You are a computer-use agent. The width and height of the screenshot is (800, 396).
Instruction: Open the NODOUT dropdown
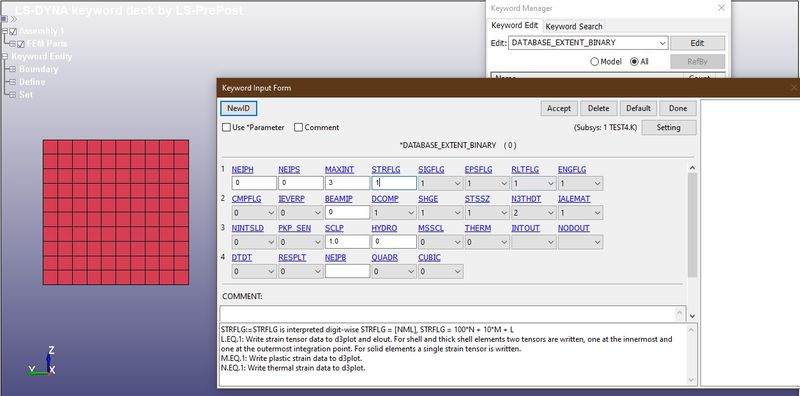click(580, 242)
